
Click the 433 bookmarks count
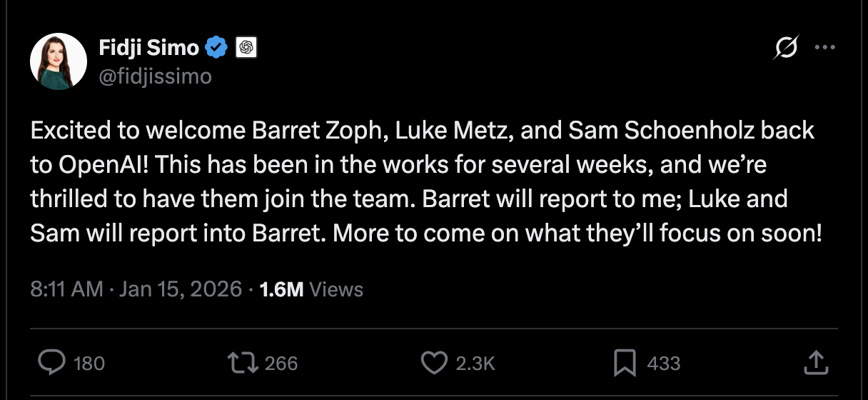click(663, 364)
